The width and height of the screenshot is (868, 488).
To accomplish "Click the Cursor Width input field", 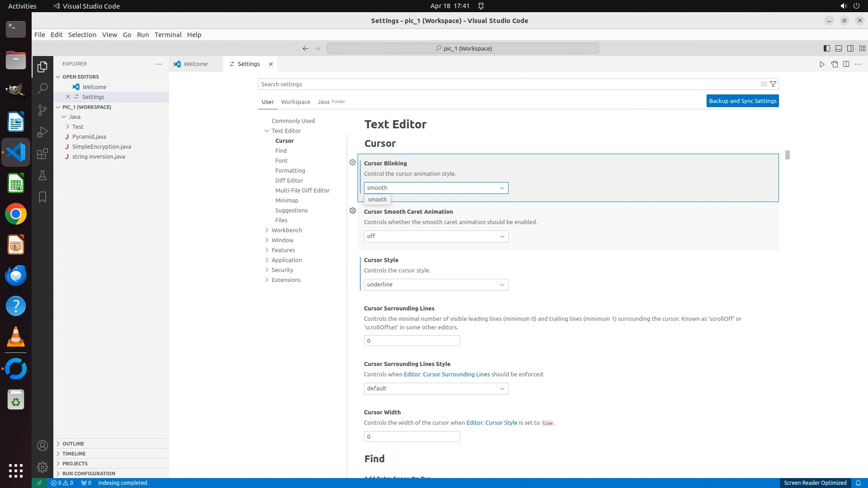I will pyautogui.click(x=411, y=436).
